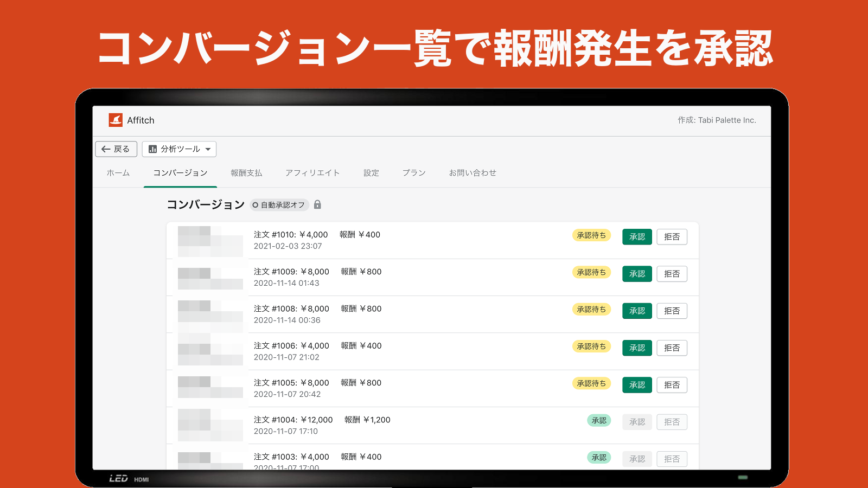
Task: Reject order #1006 using the 拒否 button
Action: pos(672,348)
